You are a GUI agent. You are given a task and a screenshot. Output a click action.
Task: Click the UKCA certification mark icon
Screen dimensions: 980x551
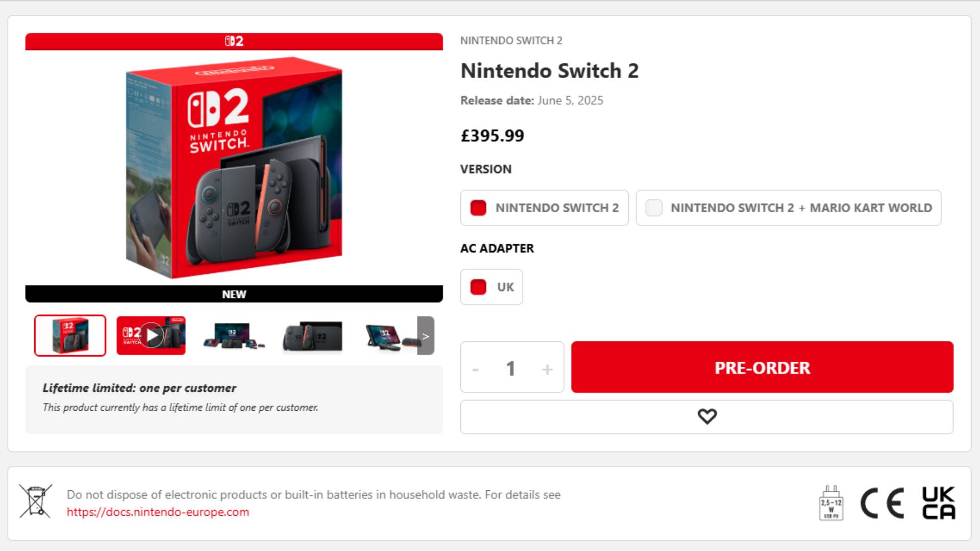(x=938, y=503)
